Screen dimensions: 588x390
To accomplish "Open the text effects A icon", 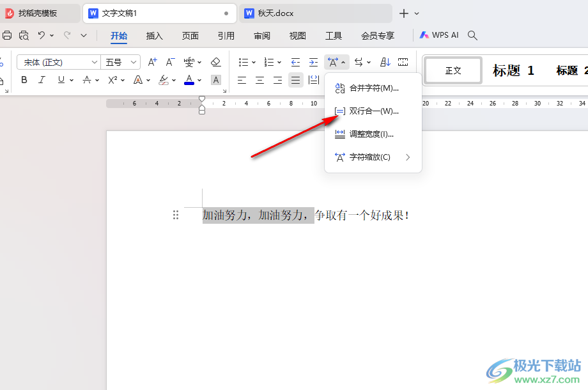I will [x=138, y=80].
